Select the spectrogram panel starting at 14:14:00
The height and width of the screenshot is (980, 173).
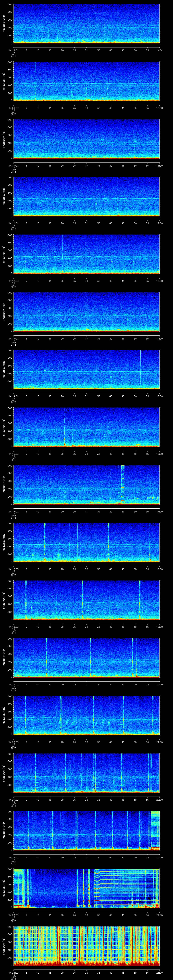click(87, 369)
